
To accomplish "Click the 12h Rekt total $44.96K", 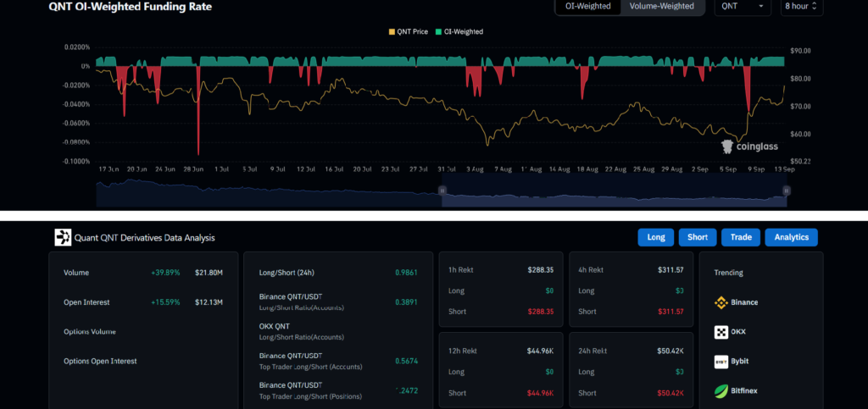I will pos(540,351).
